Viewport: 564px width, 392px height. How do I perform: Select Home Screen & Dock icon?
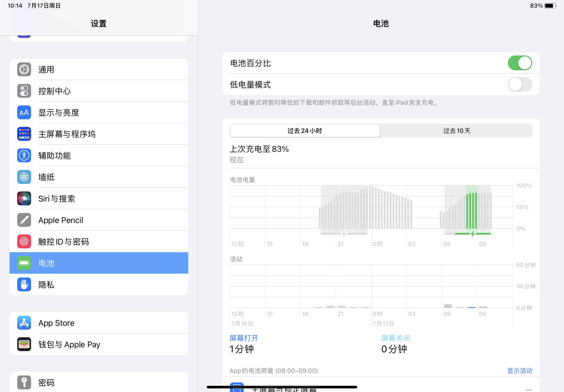coord(24,134)
